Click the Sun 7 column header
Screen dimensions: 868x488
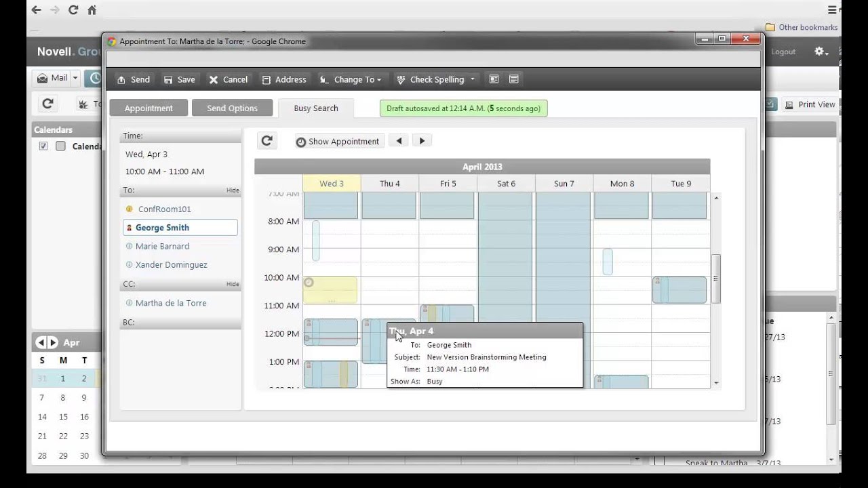pos(564,184)
